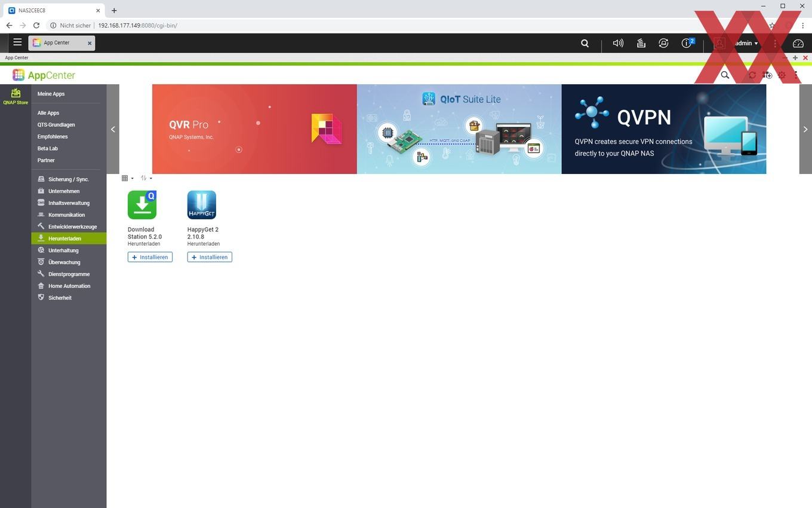
Task: Click HappyGet 2 2.10.8 title text
Action: click(203, 233)
